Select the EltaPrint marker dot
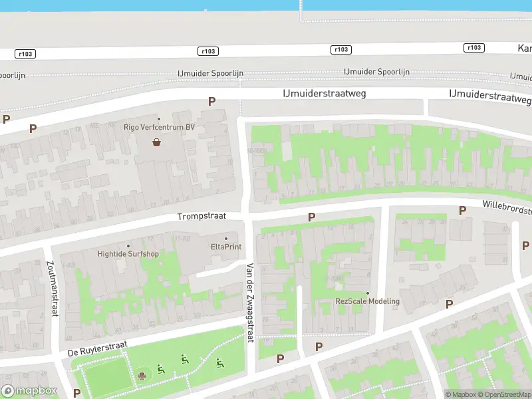532x399 pixels. 226,239
